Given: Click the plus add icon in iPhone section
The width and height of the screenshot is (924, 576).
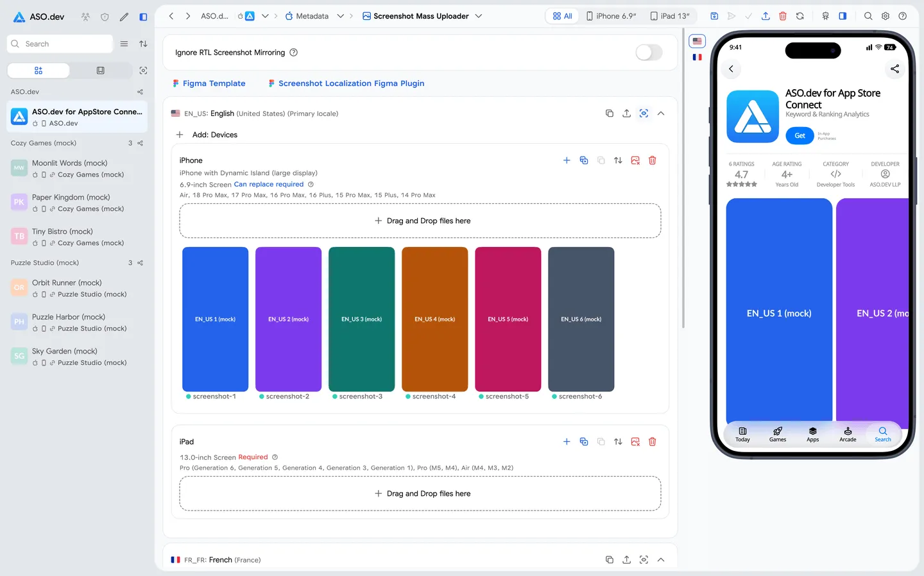Looking at the screenshot, I should coord(567,160).
